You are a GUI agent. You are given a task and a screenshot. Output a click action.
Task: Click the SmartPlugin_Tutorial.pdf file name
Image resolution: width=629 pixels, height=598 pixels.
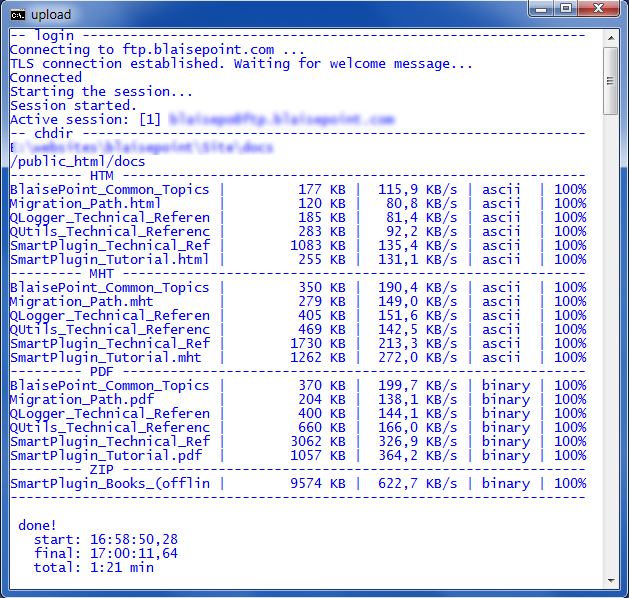click(105, 455)
